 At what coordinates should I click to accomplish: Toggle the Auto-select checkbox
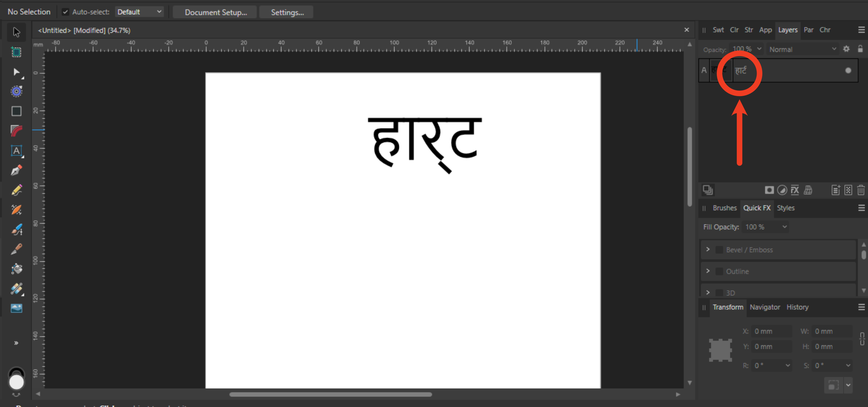click(x=65, y=12)
